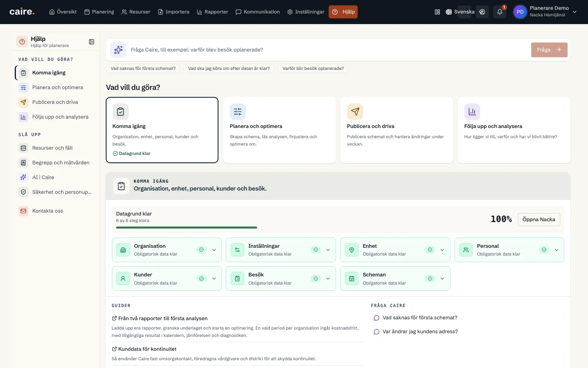
Task: Click the icon right of Svenska
Action: (x=482, y=12)
